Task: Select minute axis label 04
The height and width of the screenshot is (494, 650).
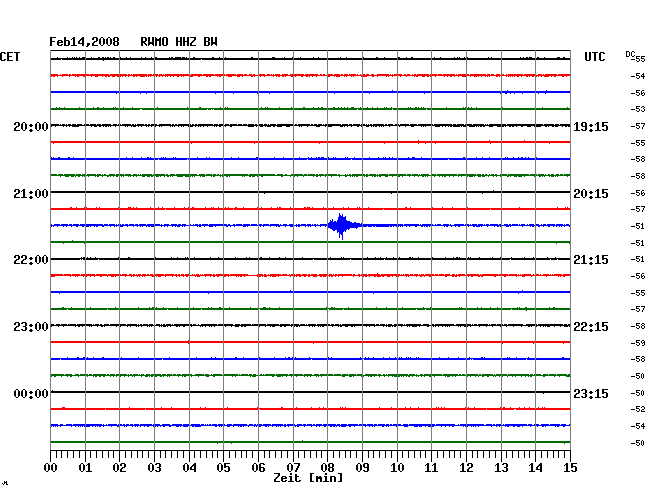Action: point(189,467)
